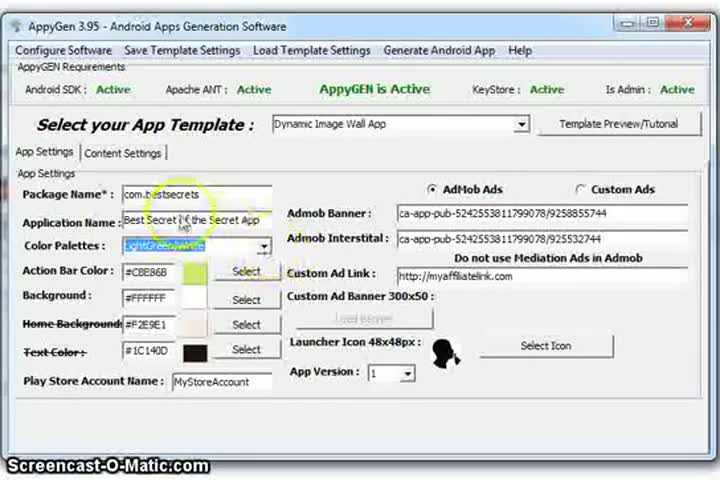Viewport: 720px width, 480px height.
Task: Close the AppyGen window
Action: (x=687, y=23)
